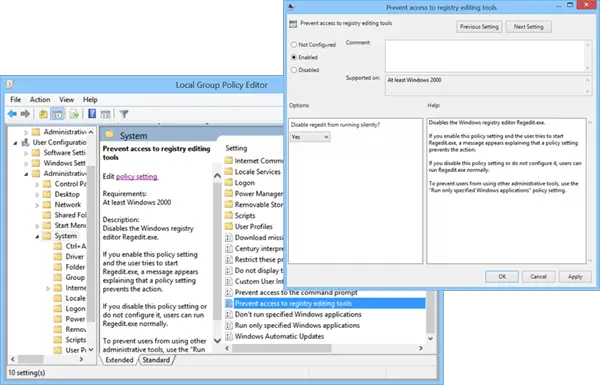Select the Removable Storage Access folder row

(259, 204)
